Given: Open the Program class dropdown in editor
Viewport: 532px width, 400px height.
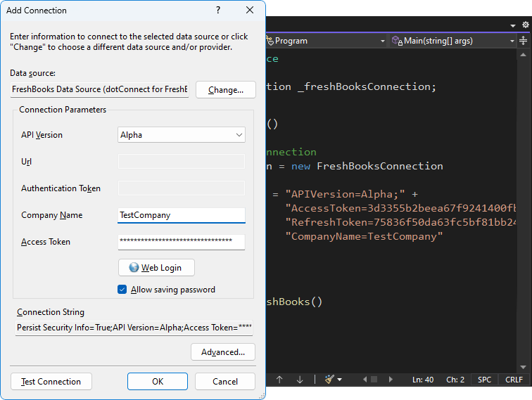Looking at the screenshot, I should (x=382, y=41).
